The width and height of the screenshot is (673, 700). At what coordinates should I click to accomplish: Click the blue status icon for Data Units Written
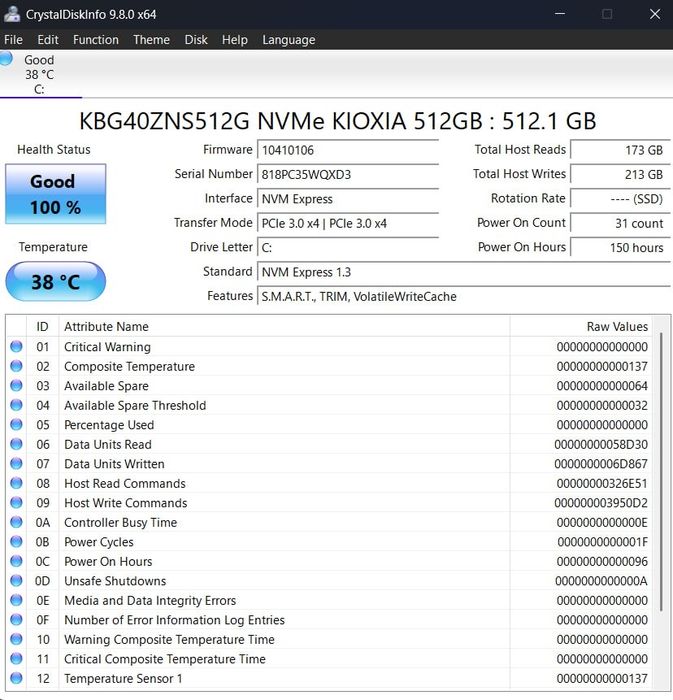(17, 463)
